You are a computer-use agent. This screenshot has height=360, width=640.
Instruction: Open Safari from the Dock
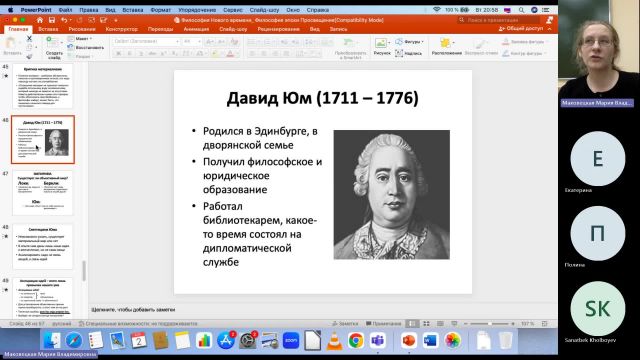73,340
